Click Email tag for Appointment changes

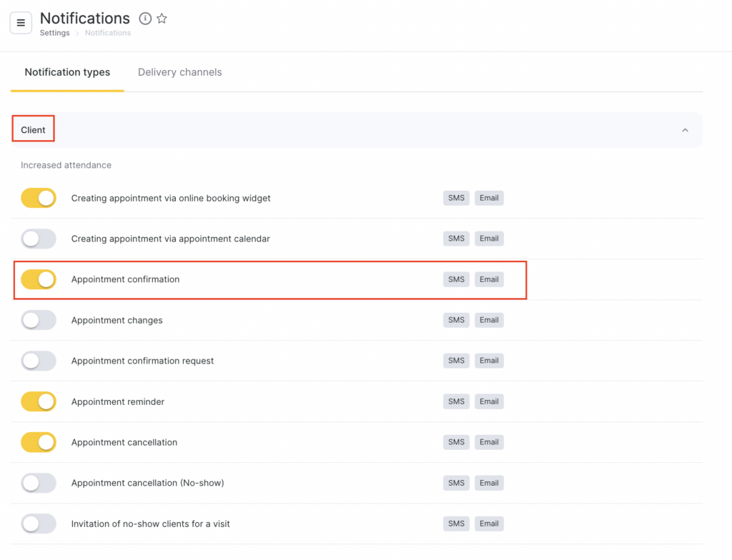click(489, 320)
